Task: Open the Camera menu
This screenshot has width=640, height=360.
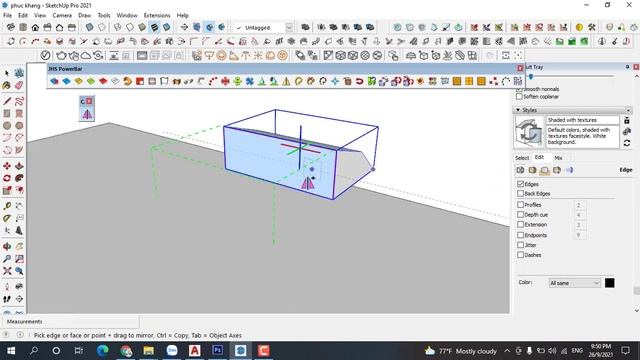Action: 62,15
